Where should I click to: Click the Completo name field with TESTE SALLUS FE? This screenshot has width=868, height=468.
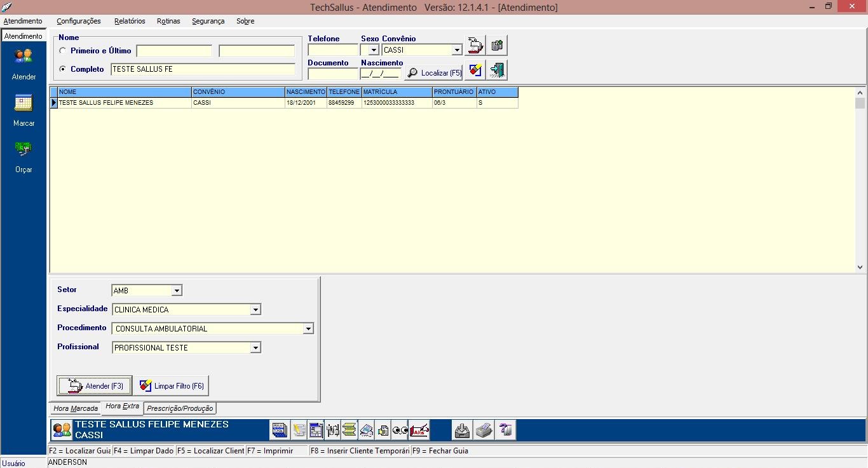point(203,69)
